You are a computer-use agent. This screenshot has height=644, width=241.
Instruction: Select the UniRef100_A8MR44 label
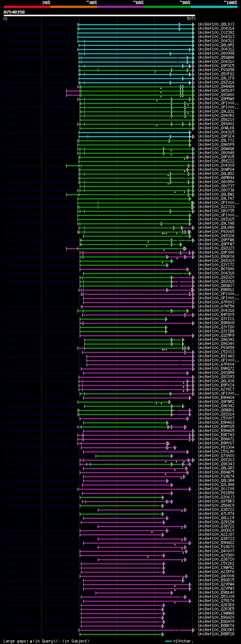(x=216, y=178)
